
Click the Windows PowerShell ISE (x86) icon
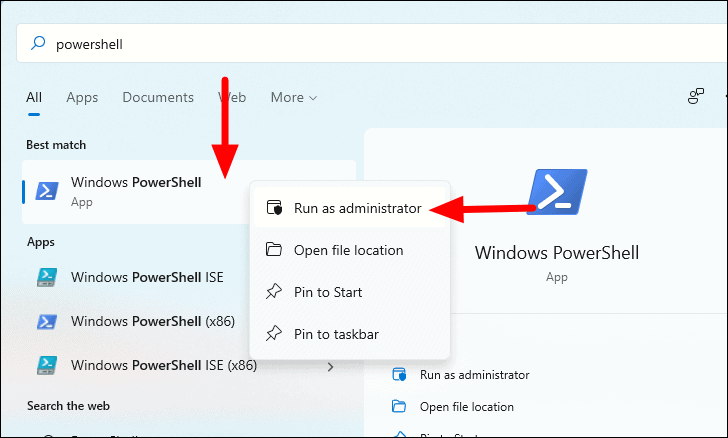pyautogui.click(x=47, y=366)
